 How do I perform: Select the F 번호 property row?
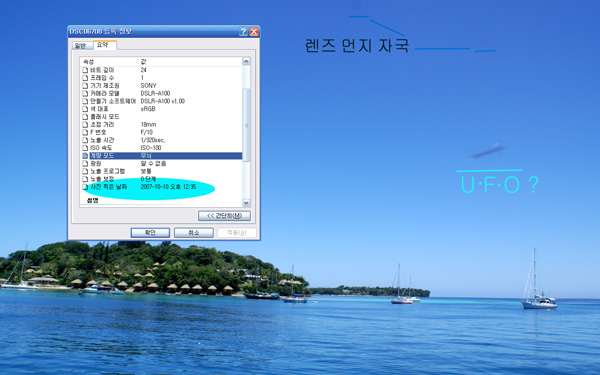point(162,132)
